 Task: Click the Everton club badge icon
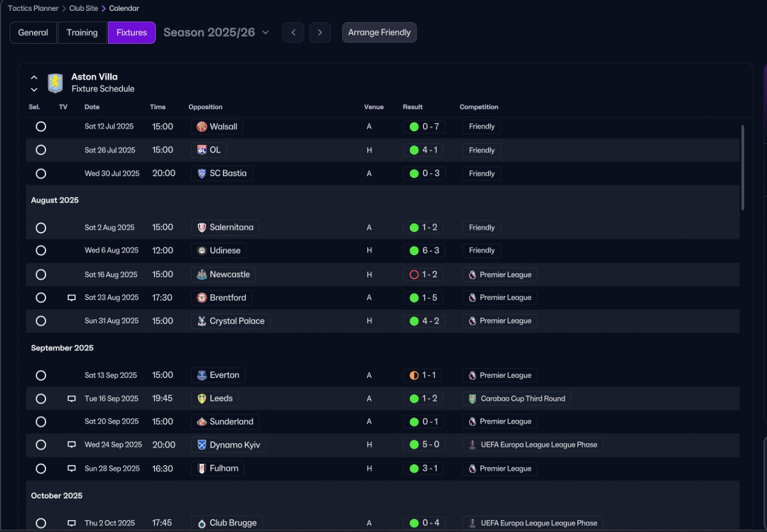(x=202, y=375)
